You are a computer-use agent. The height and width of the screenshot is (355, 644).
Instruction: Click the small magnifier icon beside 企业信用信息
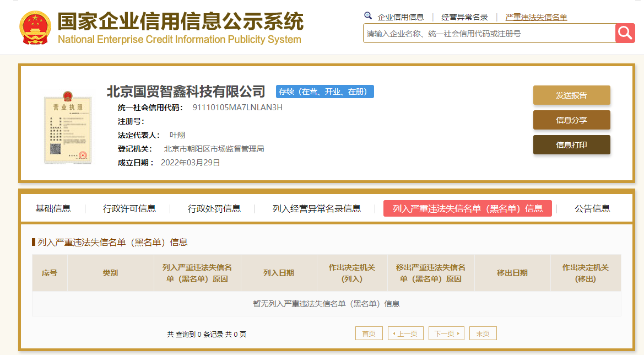tap(368, 15)
